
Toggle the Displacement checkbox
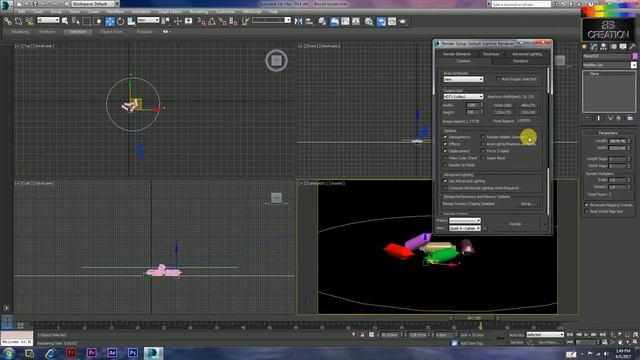(x=445, y=151)
